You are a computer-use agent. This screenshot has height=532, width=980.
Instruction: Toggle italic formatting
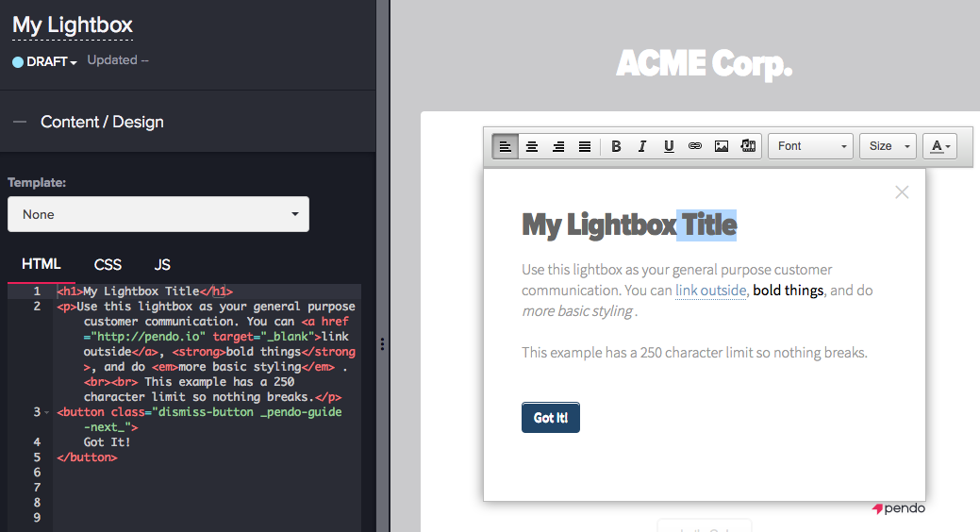[x=642, y=146]
